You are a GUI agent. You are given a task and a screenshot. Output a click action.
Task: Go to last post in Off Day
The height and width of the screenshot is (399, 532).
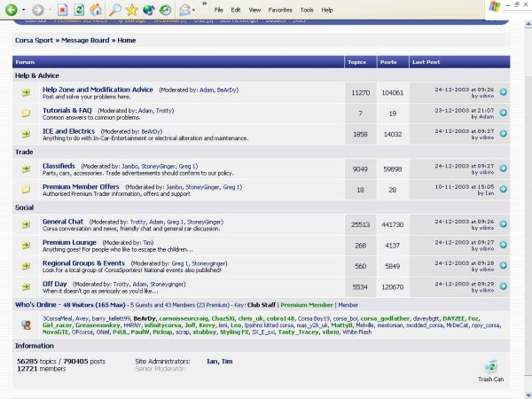(503, 286)
